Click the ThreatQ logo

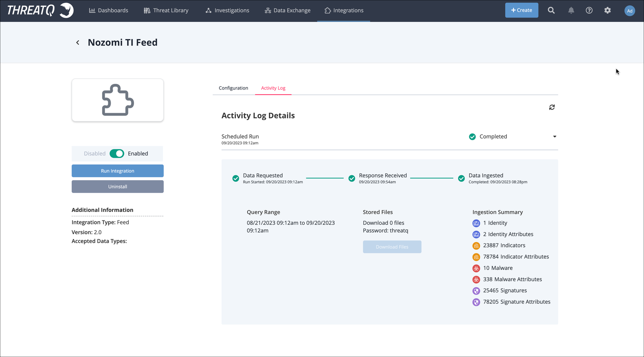pos(40,10)
